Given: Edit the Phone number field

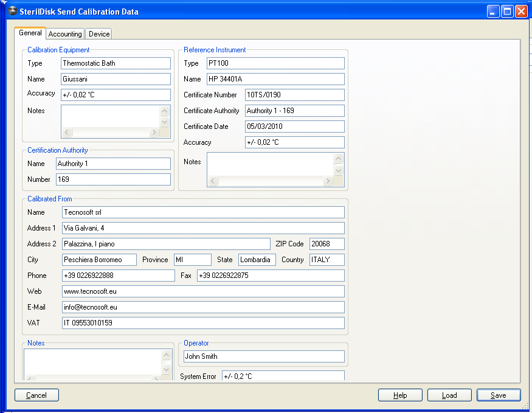Looking at the screenshot, I should [x=119, y=275].
